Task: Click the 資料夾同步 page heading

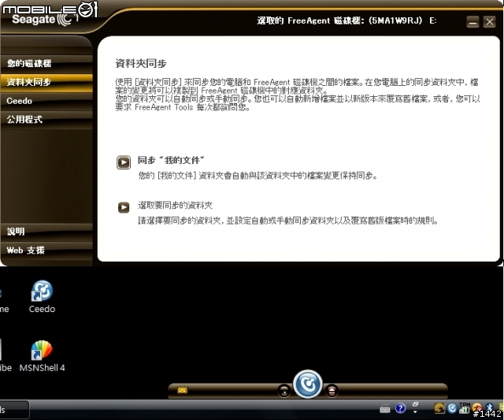Action: pos(141,63)
